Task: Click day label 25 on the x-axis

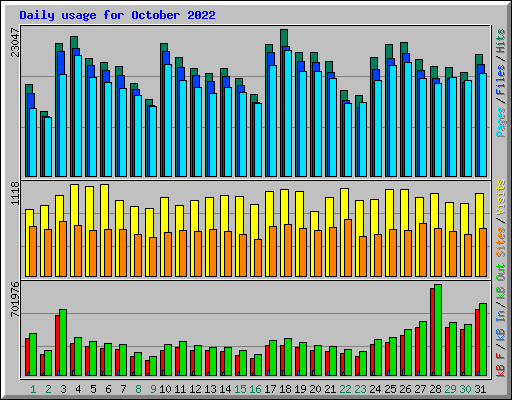Action: pyautogui.click(x=390, y=389)
